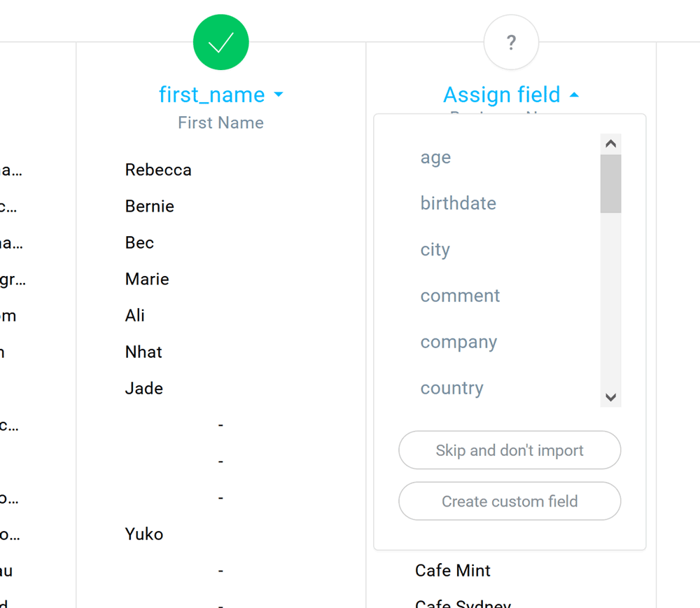Click the Cafe Mint cell
The image size is (700, 608).
(x=453, y=570)
